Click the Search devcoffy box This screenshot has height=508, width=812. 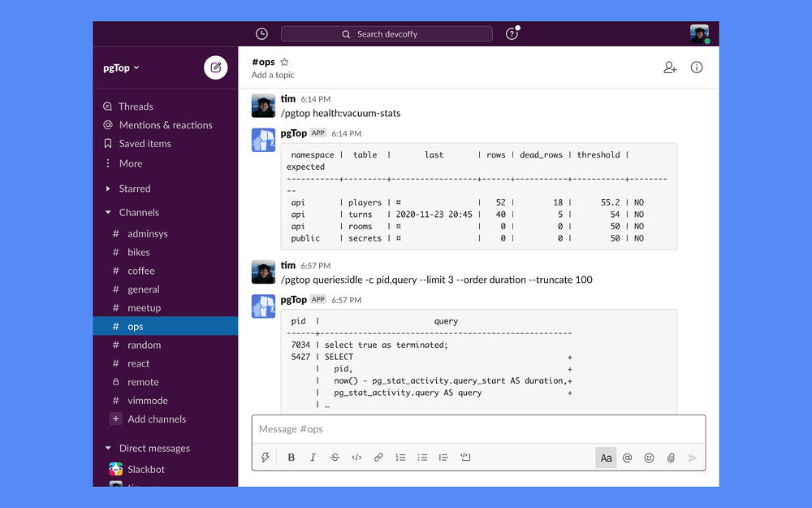point(387,34)
